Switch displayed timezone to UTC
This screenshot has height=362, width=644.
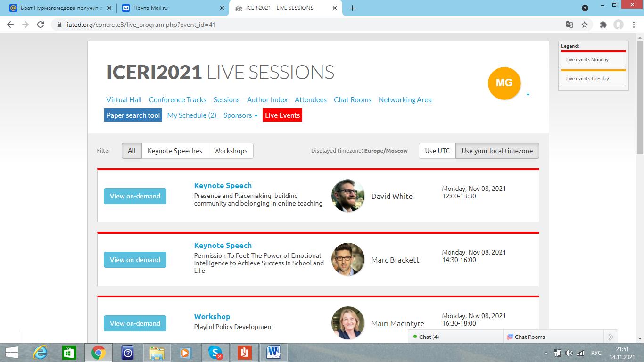437,151
